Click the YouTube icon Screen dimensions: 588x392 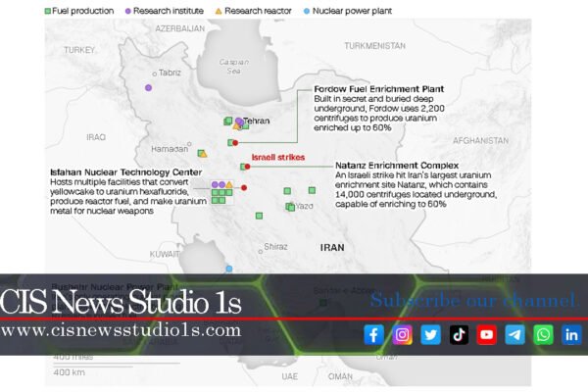coord(486,334)
